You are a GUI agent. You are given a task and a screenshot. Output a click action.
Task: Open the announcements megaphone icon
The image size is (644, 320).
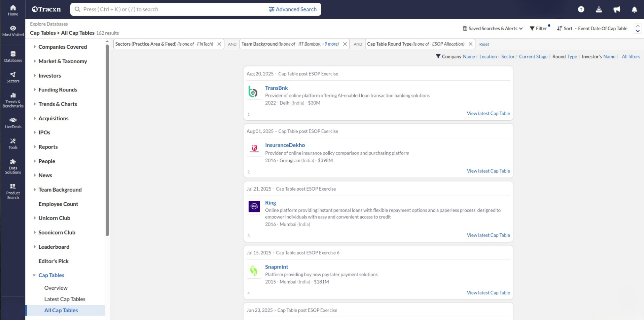coord(617,9)
